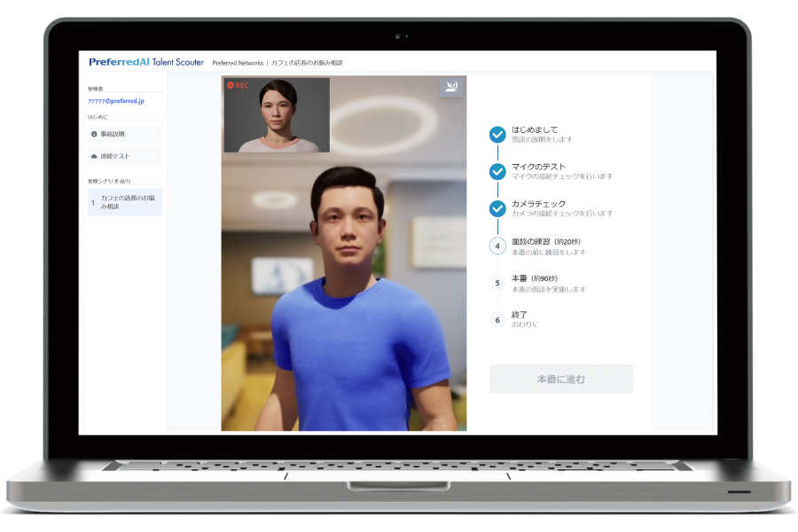Click the self-view camera thumbnail
The width and height of the screenshot is (798, 532).
[x=277, y=115]
